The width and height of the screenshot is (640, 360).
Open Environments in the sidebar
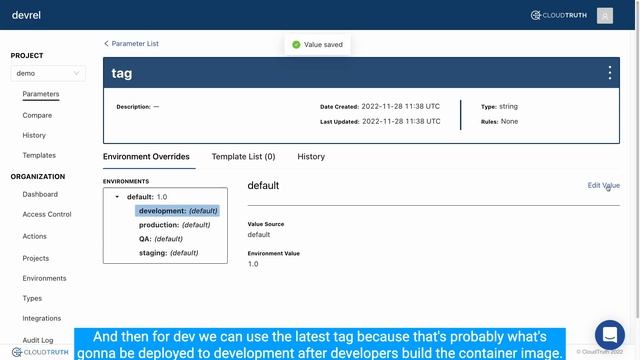click(44, 278)
